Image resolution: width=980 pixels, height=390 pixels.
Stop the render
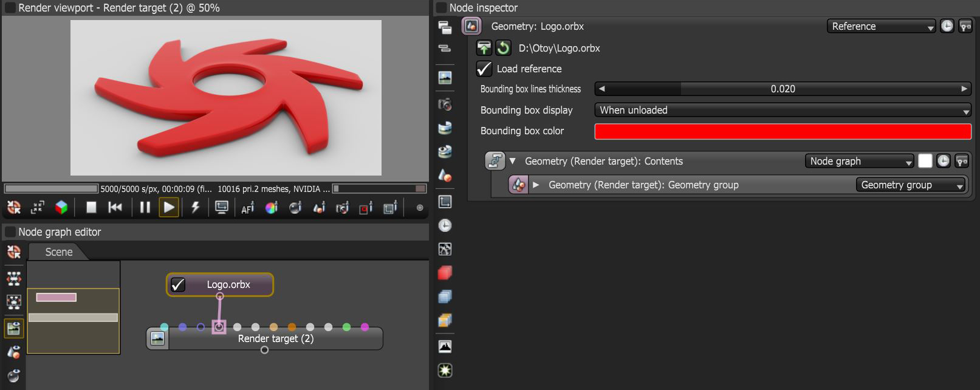click(91, 208)
